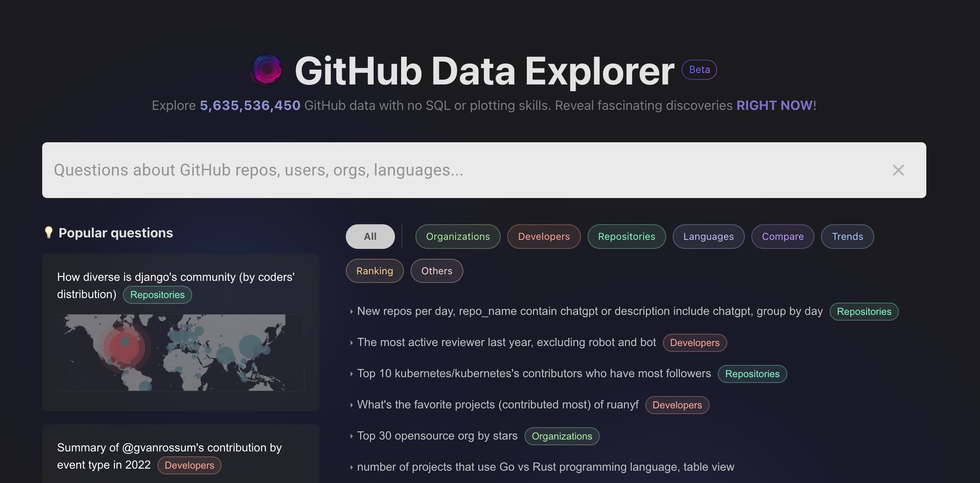
Task: Open the Top 10 kubernetes contributors question
Action: (x=534, y=373)
